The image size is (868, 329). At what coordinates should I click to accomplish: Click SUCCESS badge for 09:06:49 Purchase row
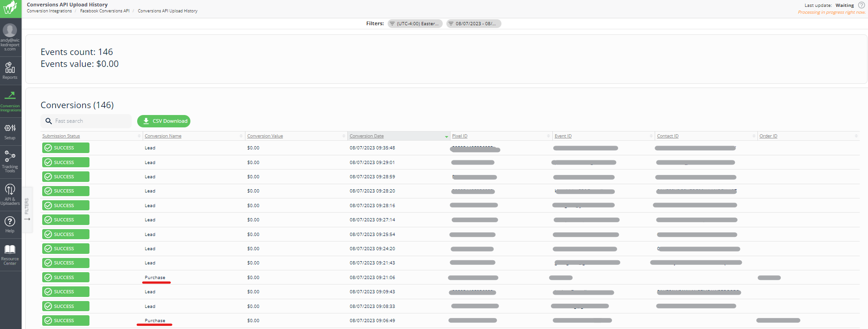[66, 320]
